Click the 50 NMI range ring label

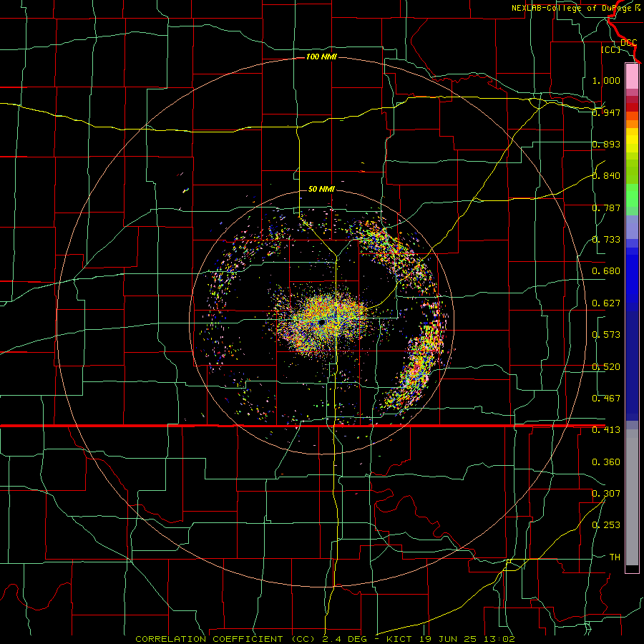click(321, 189)
